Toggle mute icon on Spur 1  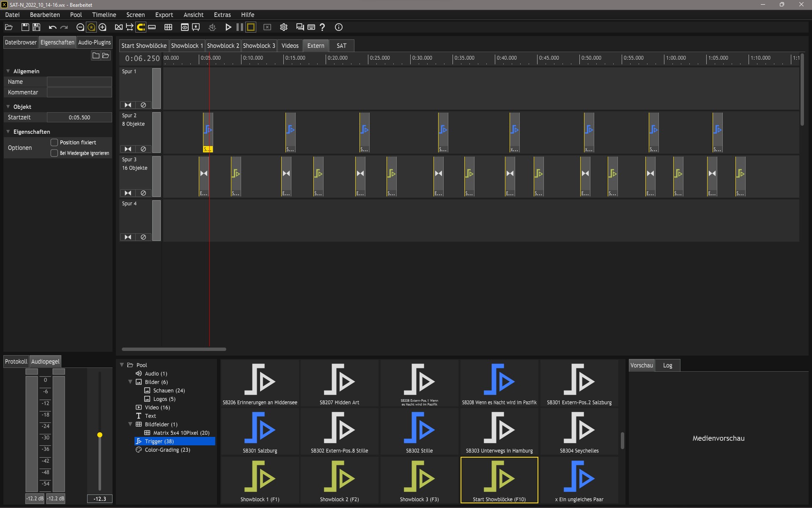(143, 105)
